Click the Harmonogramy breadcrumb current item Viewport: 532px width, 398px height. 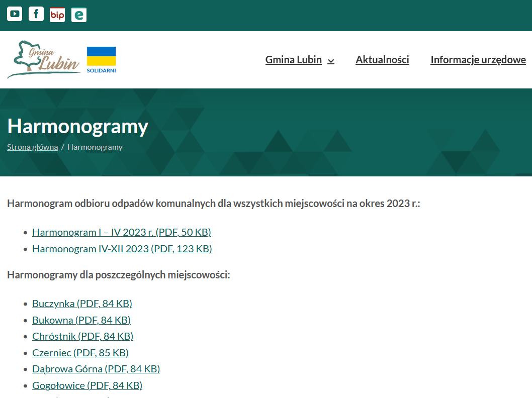pos(95,147)
